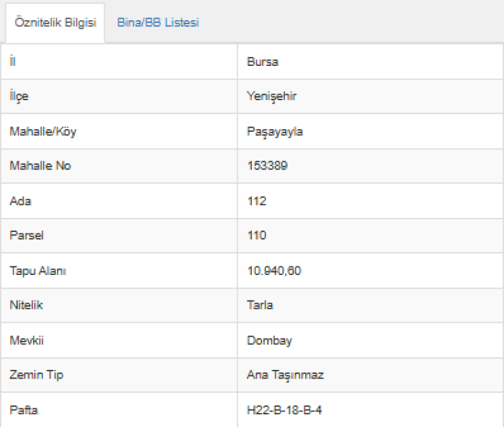
Task: Select the Ada value 112
Action: (x=257, y=200)
